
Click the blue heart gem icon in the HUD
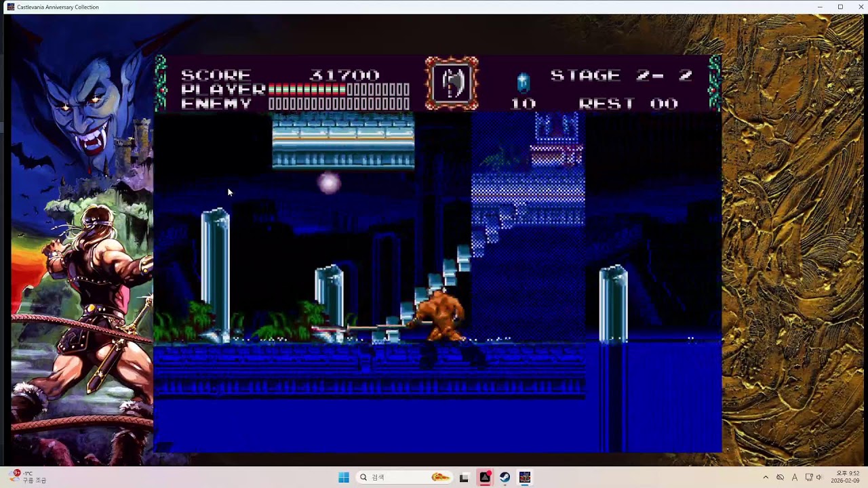click(523, 83)
